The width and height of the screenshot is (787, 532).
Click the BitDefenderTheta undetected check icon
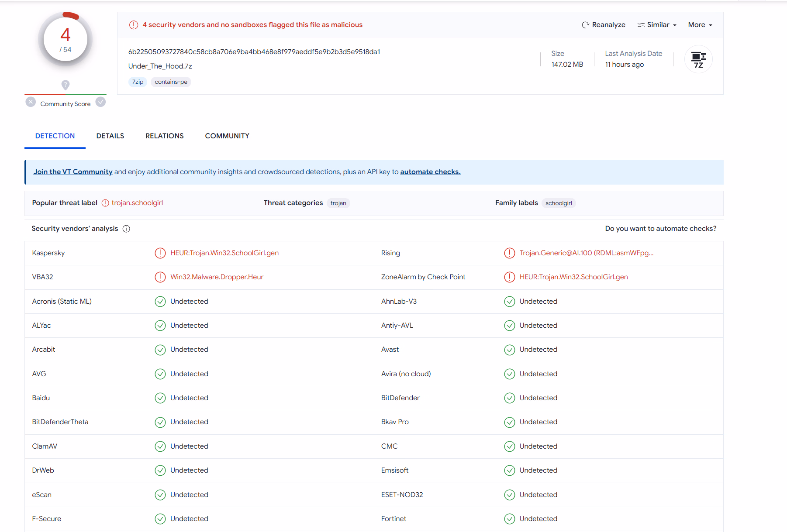(x=160, y=422)
